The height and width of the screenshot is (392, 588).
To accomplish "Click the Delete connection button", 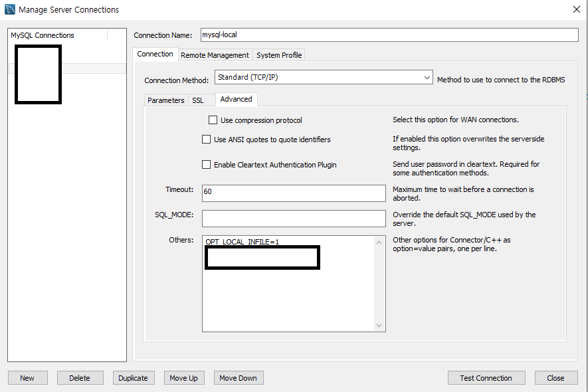I will pos(80,378).
